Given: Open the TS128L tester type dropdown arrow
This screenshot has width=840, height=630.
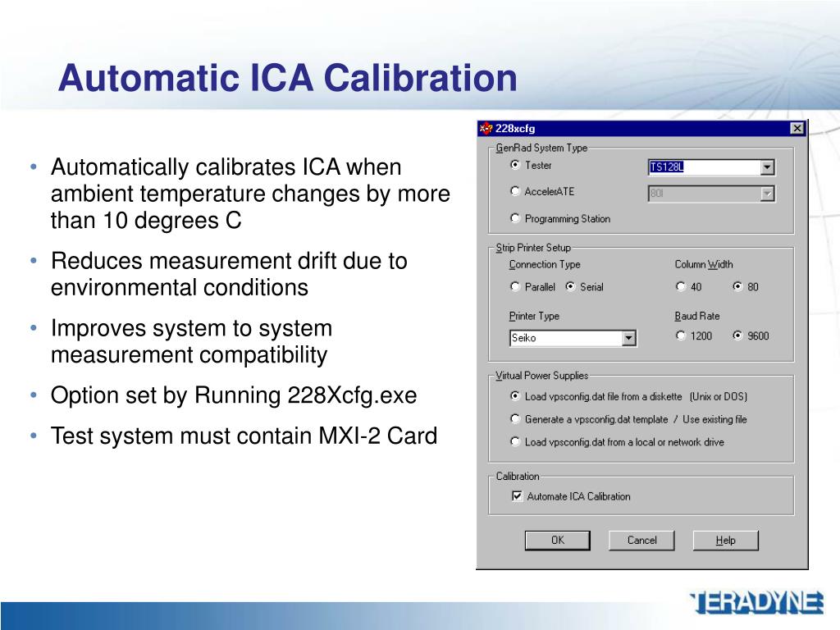Looking at the screenshot, I should pos(767,167).
